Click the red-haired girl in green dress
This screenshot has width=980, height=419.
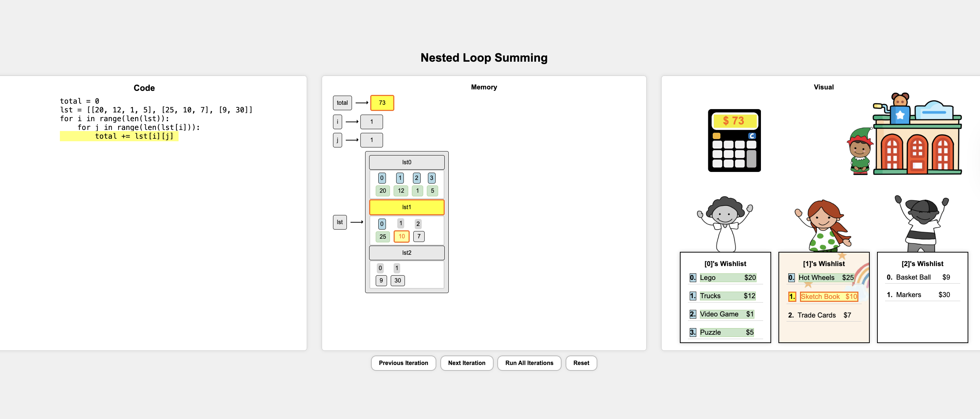[824, 225]
